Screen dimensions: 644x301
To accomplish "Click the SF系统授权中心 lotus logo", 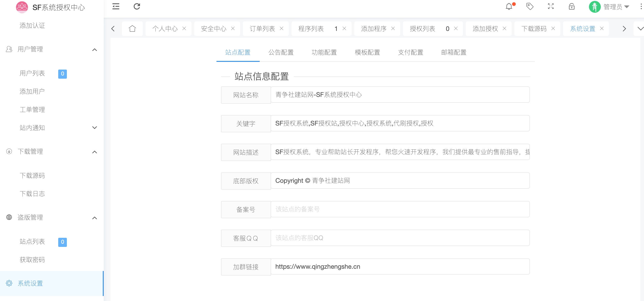I will coord(22,7).
